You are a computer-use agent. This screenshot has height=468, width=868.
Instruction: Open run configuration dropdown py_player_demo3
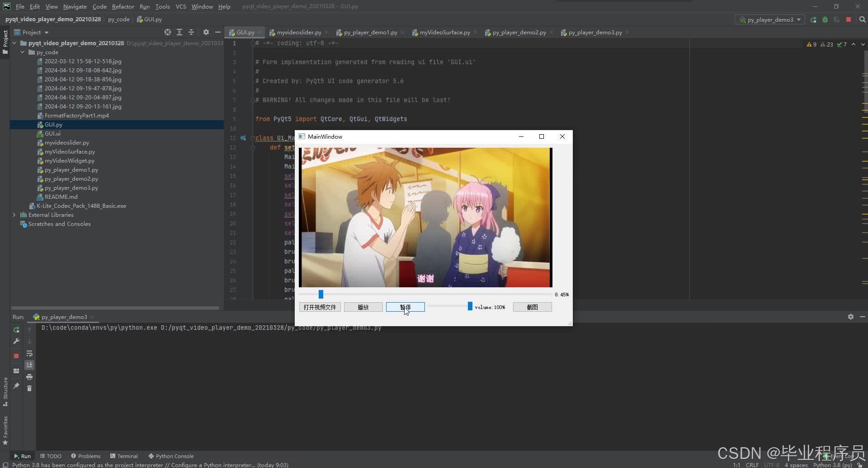(x=770, y=19)
